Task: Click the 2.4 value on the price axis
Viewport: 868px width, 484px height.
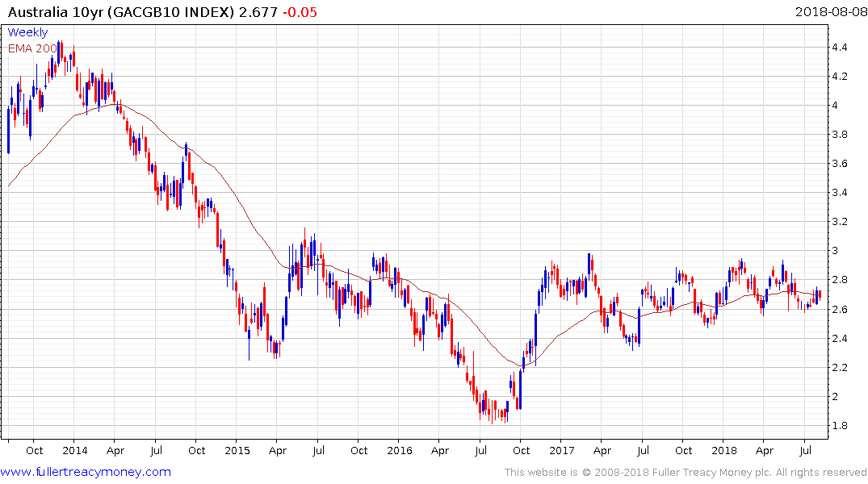Action: click(839, 339)
